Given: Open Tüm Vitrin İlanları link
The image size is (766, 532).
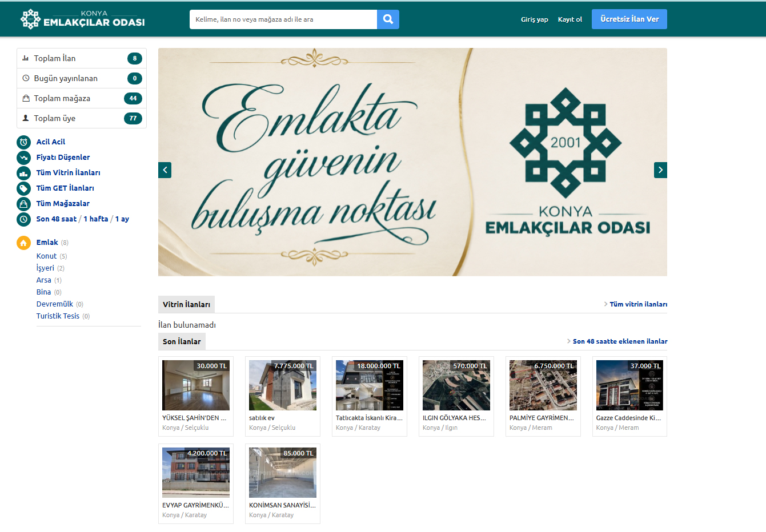Looking at the screenshot, I should [68, 173].
